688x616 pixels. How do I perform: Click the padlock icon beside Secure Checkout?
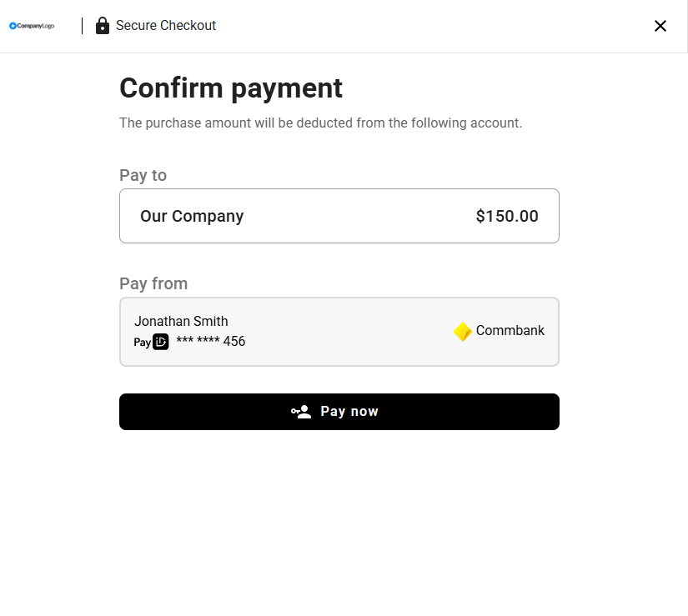pos(103,26)
